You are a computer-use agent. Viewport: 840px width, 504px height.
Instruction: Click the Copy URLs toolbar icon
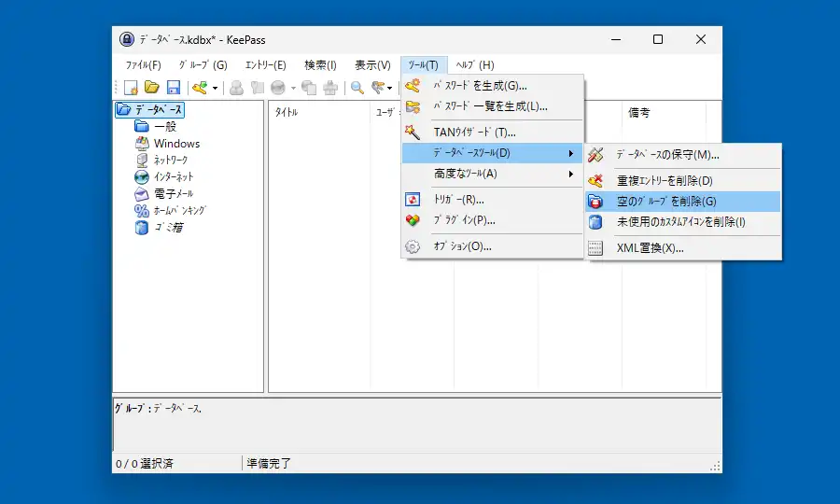pyautogui.click(x=309, y=88)
